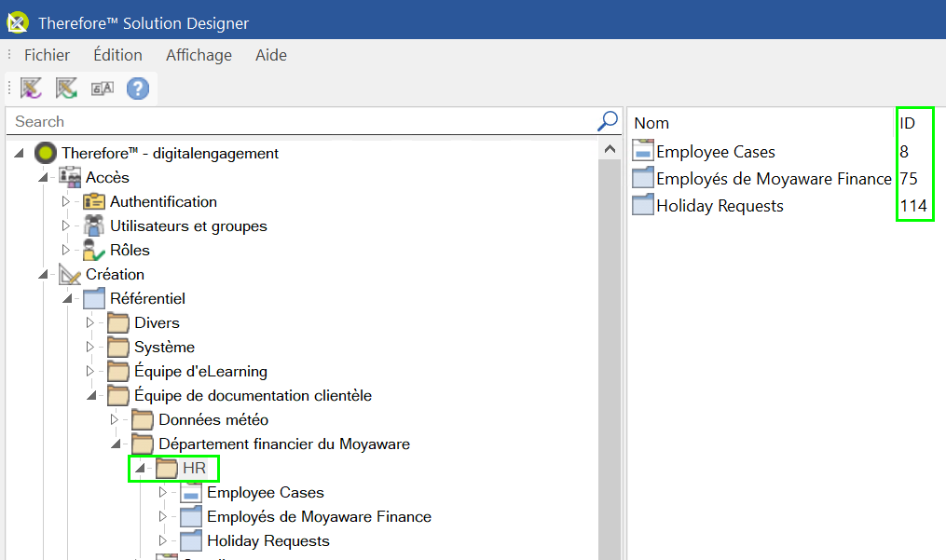This screenshot has height=560, width=946.
Task: Expand Utilisateurs et groupes node
Action: click(66, 225)
